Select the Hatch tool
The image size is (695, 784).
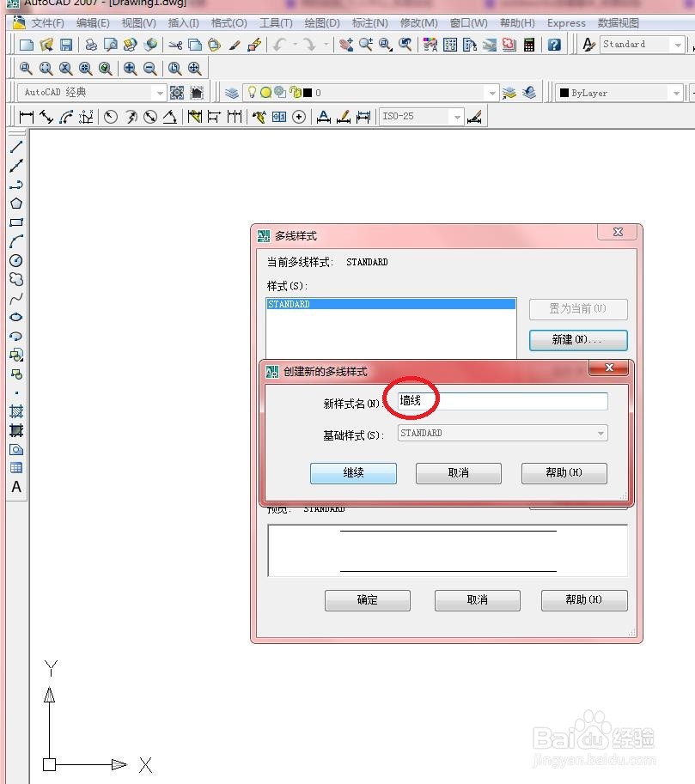coord(16,411)
